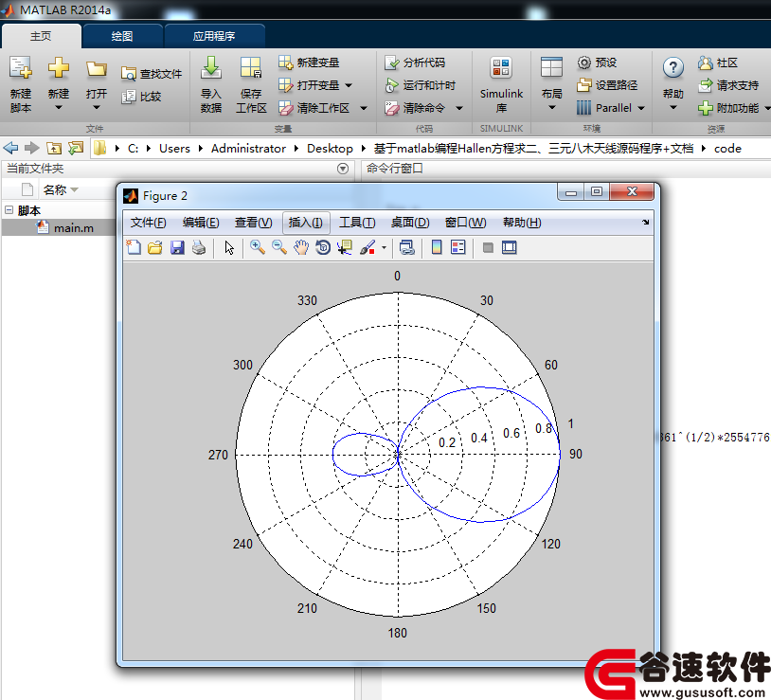This screenshot has width=771, height=700.
Task: Click the up-one-level folder icon
Action: [54, 148]
